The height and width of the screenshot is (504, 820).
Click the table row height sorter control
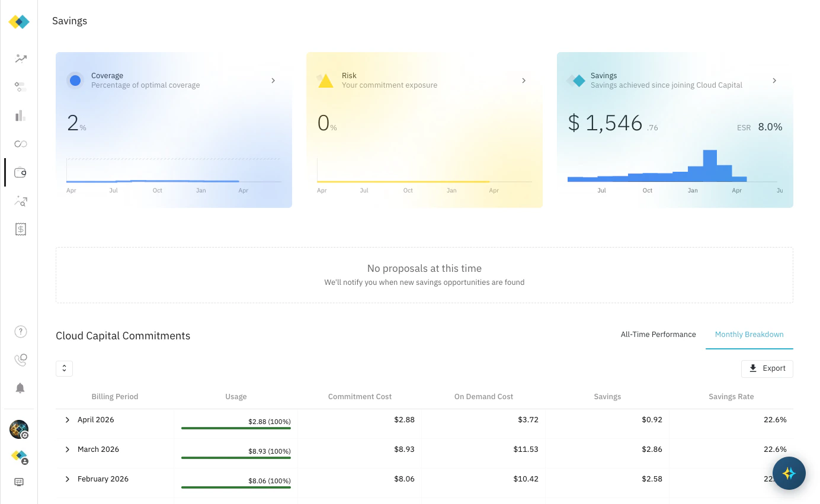click(64, 368)
